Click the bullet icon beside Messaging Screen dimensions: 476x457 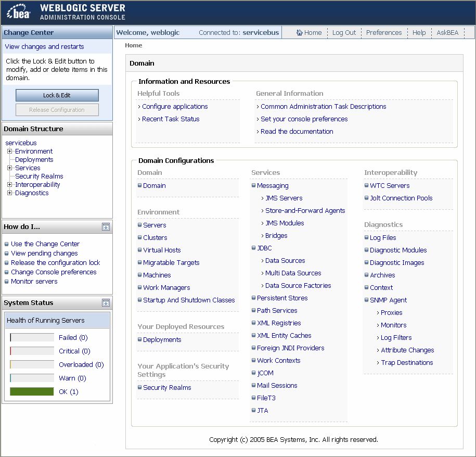tap(253, 185)
